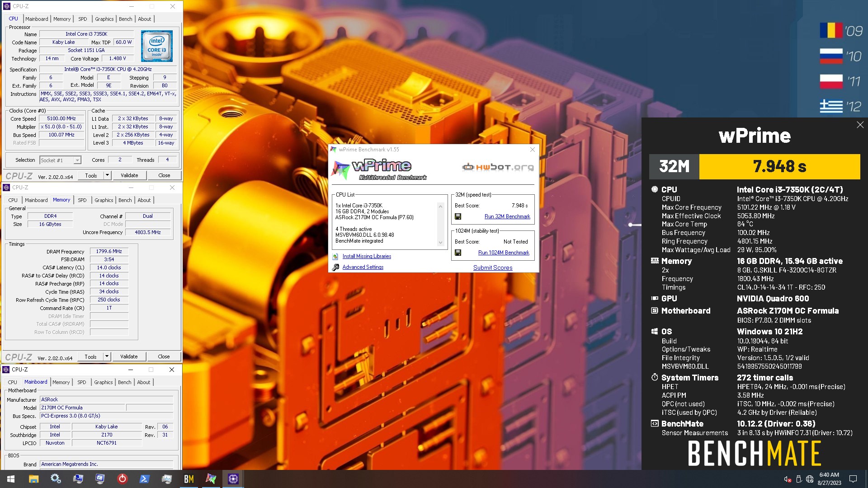
Task: Close the BenchMate wPrime result panel
Action: click(860, 125)
